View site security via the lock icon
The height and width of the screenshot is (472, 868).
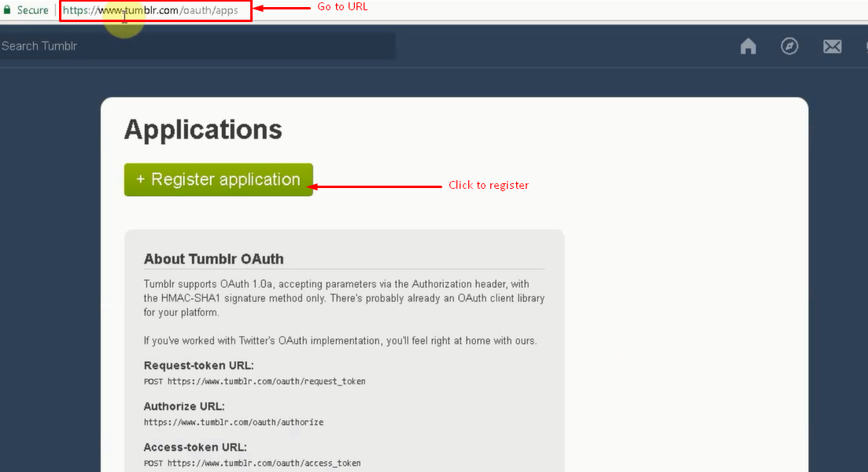click(x=7, y=9)
